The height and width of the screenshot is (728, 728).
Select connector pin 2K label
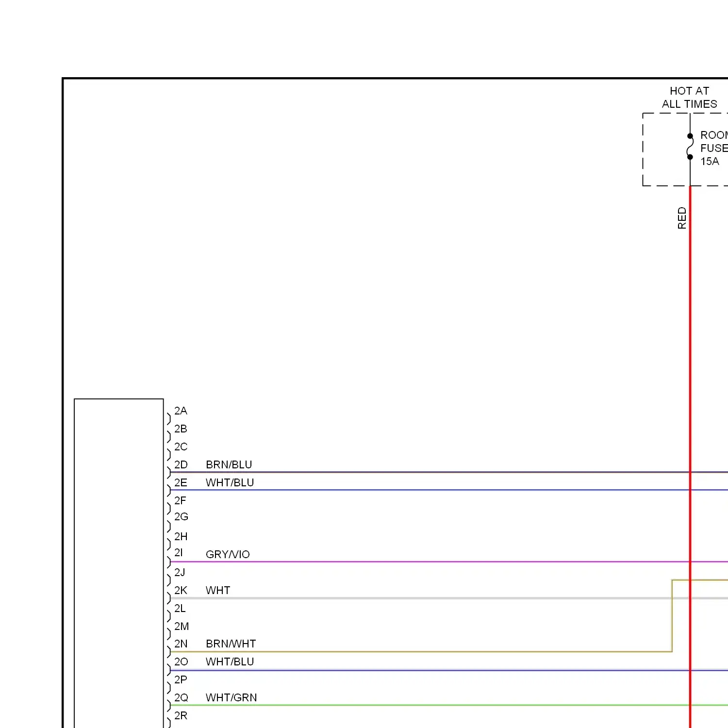point(181,590)
